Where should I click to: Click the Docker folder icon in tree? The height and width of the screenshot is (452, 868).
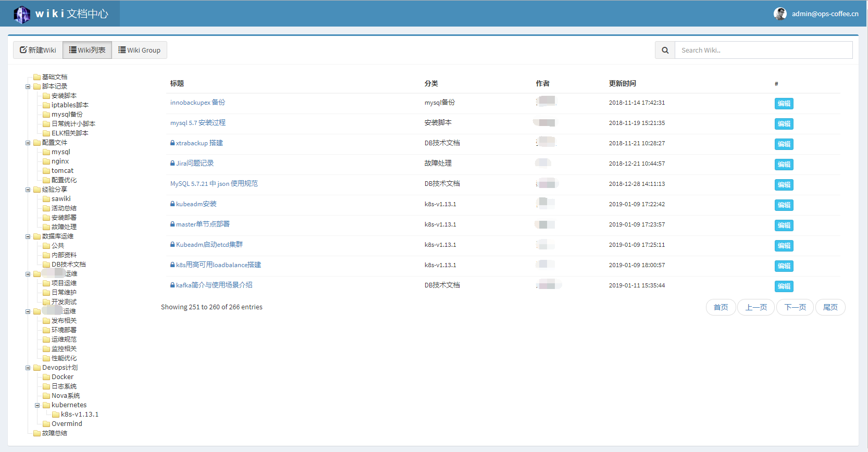46,377
